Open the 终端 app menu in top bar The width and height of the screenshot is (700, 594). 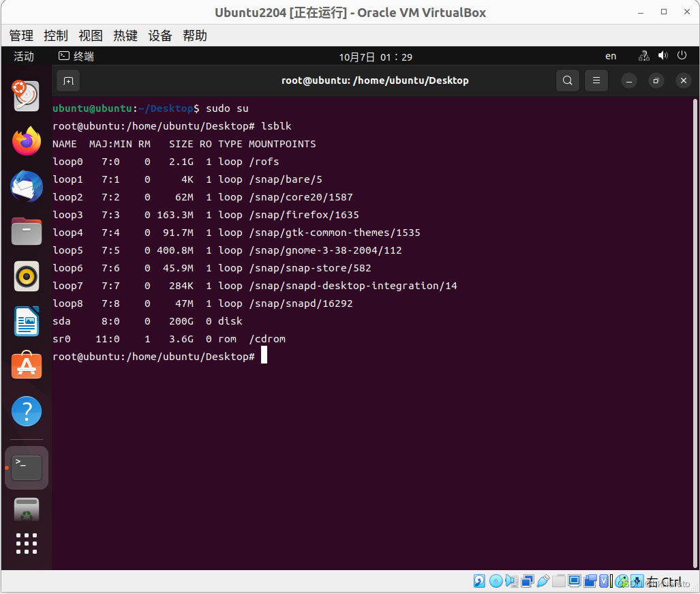pyautogui.click(x=76, y=57)
